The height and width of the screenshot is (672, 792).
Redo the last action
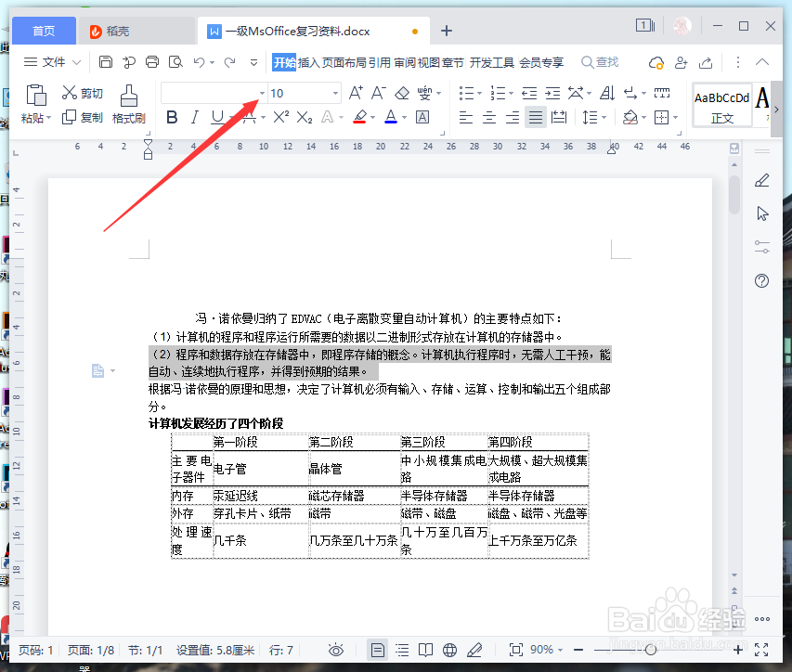pyautogui.click(x=230, y=62)
